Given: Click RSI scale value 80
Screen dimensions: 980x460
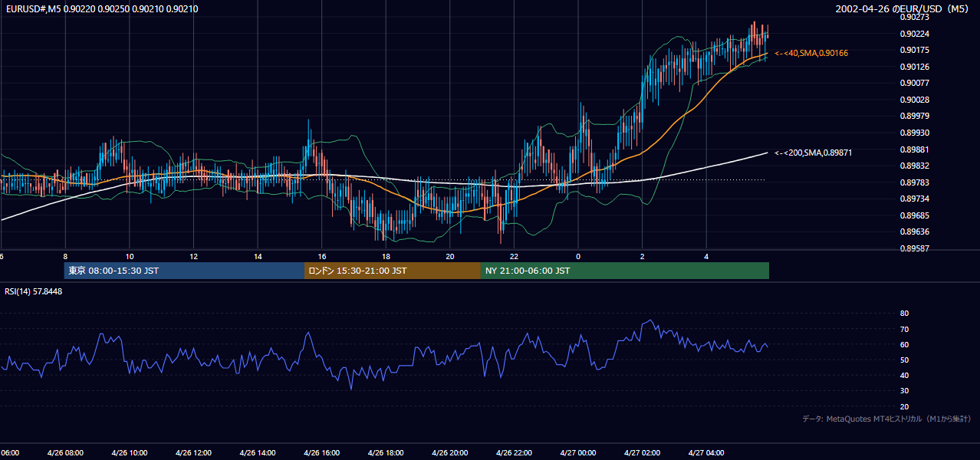Looking at the screenshot, I should click(904, 314).
